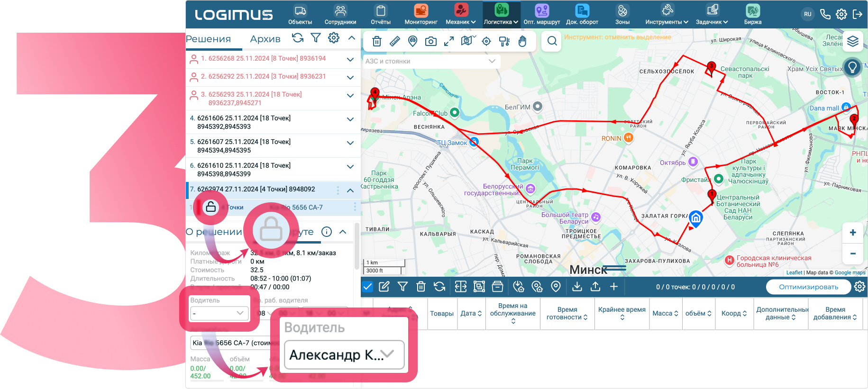868x389 pixels.
Task: Sort table by Дата column
Action: click(471, 313)
